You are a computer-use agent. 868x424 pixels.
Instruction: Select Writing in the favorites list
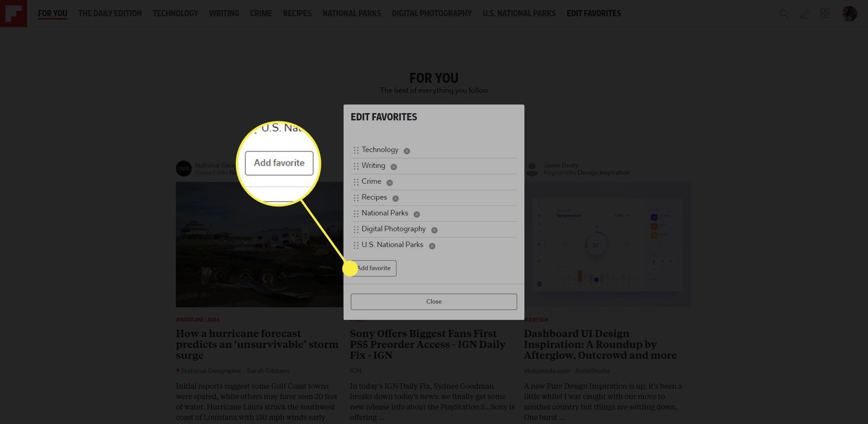(x=373, y=166)
